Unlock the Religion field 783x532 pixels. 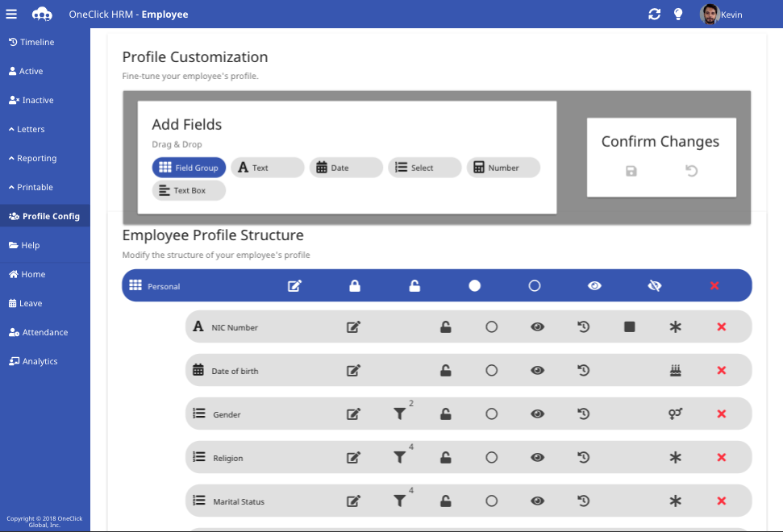(x=445, y=457)
